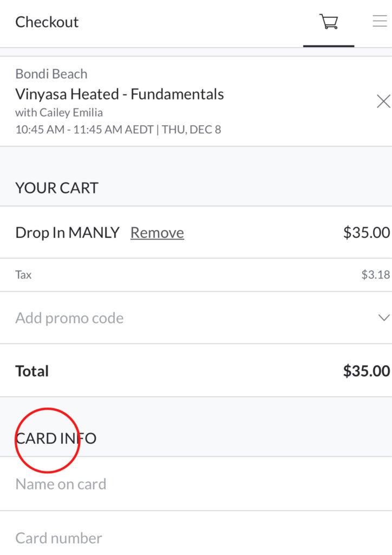Click the Bondi Beach location label
Viewport: 392px width, 555px height.
point(51,74)
